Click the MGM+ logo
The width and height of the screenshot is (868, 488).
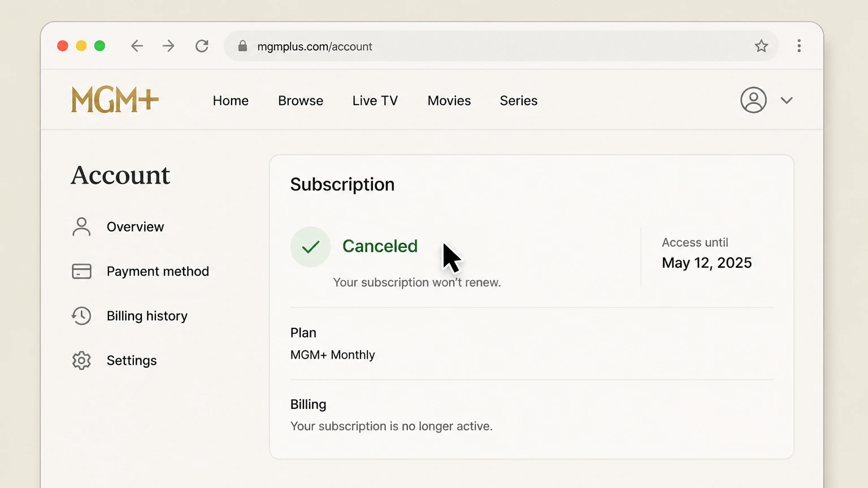pos(115,100)
